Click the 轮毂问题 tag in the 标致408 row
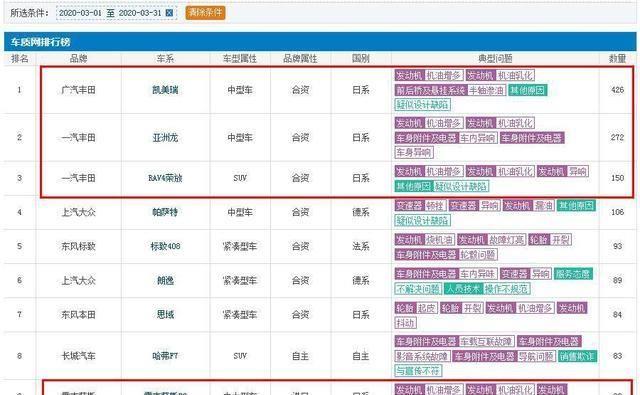 [x=478, y=255]
